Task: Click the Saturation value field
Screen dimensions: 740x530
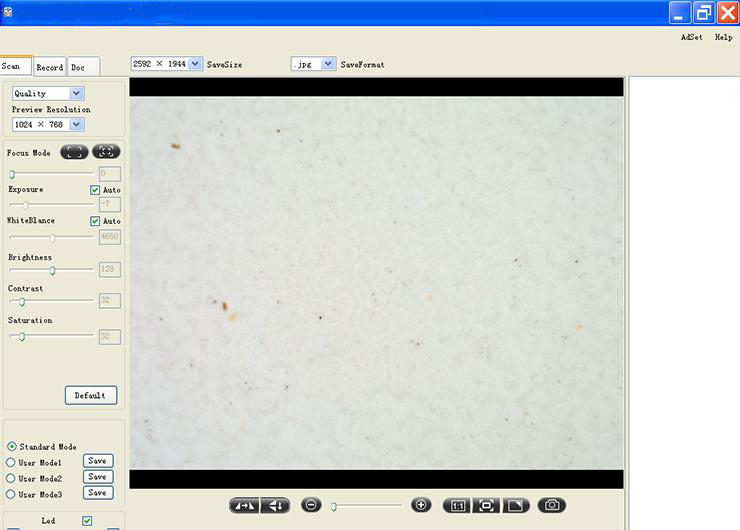Action: pos(109,337)
